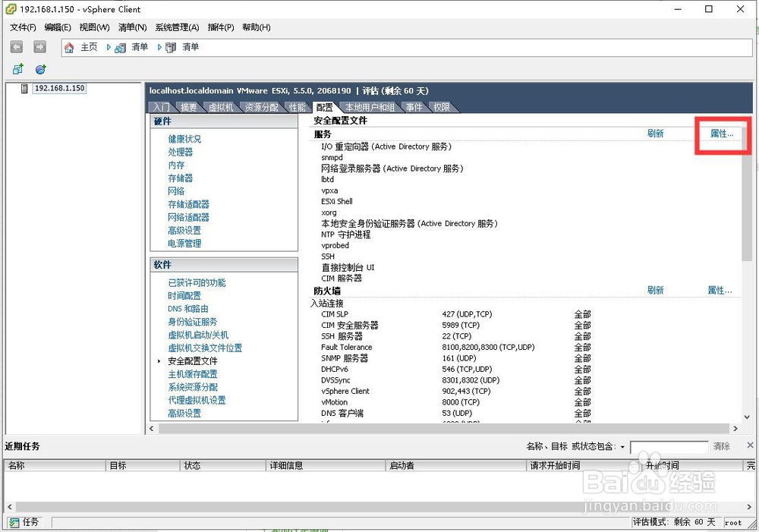The width and height of the screenshot is (759, 532).
Task: Open 存储适配器 under hardware
Action: [x=188, y=204]
